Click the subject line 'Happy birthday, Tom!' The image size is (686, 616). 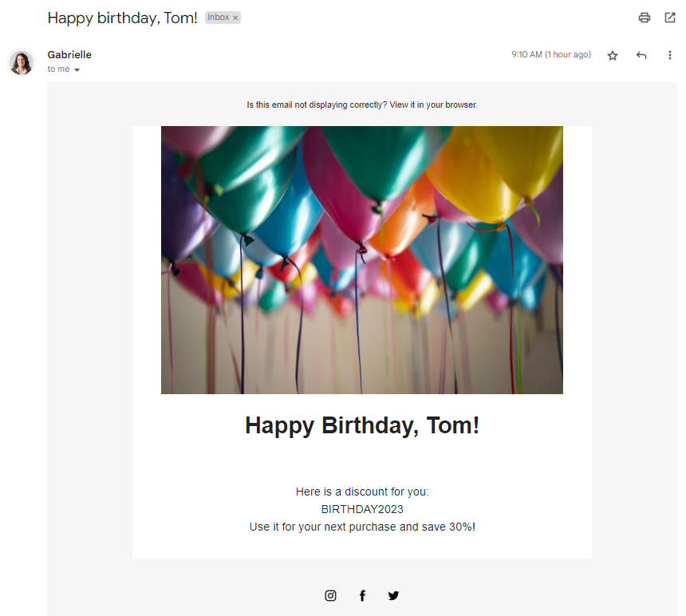(123, 18)
